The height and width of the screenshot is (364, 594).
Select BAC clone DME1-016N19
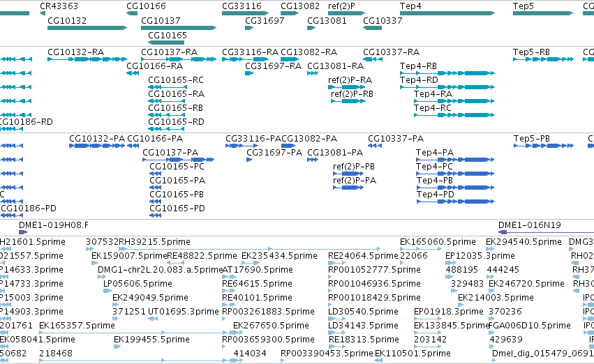[x=530, y=225]
